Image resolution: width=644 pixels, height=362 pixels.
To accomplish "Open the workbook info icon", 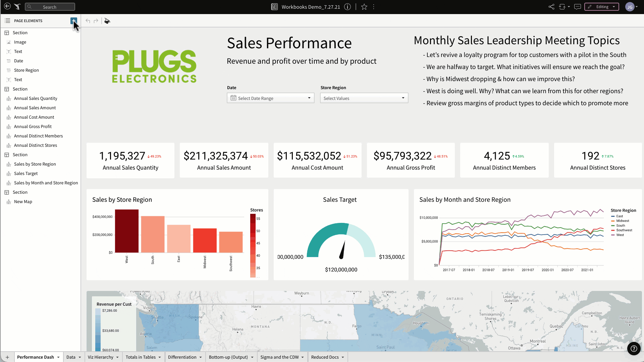I will [x=347, y=7].
